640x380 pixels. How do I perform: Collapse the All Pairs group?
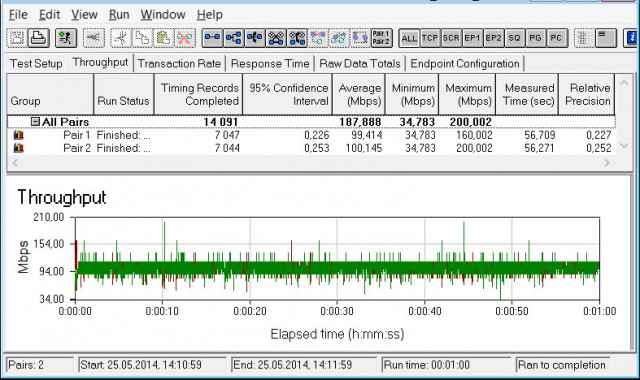point(36,122)
